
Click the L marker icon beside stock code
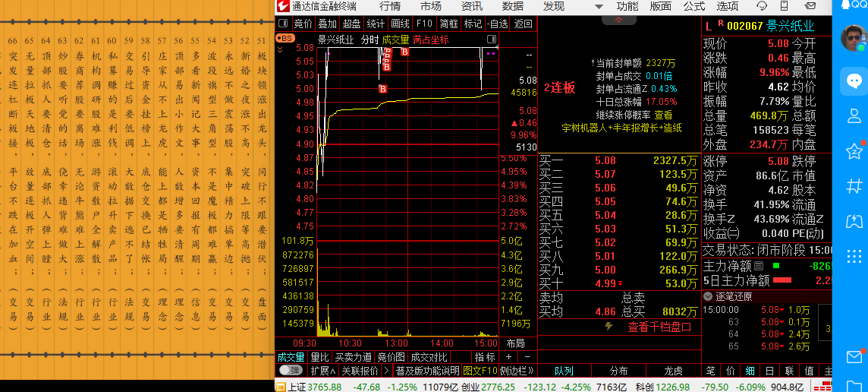point(709,26)
